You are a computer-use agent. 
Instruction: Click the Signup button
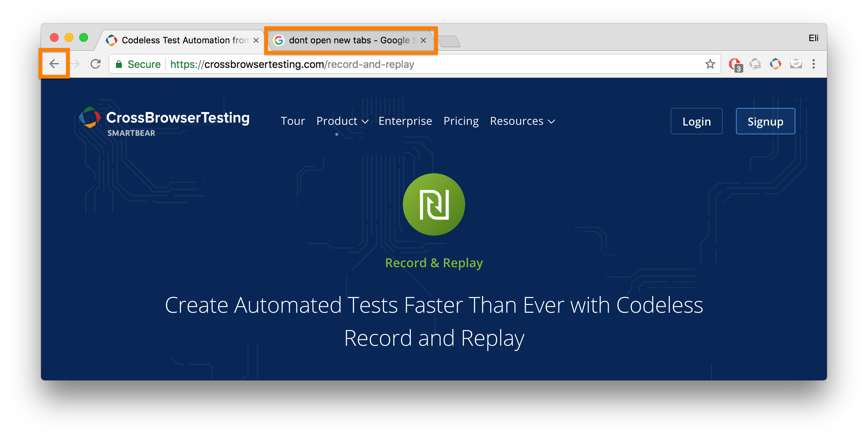click(x=765, y=121)
